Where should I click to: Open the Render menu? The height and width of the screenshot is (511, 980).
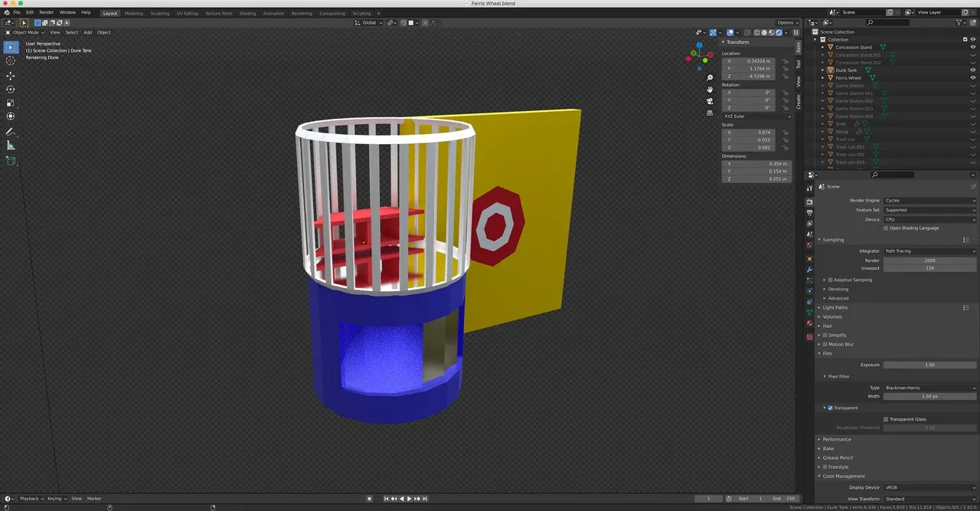point(46,12)
